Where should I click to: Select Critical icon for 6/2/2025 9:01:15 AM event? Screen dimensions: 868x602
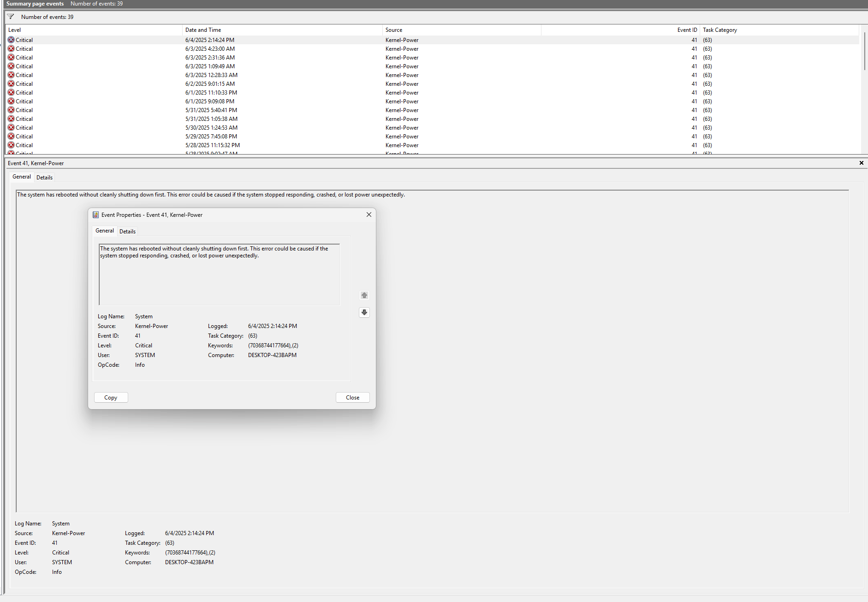11,84
